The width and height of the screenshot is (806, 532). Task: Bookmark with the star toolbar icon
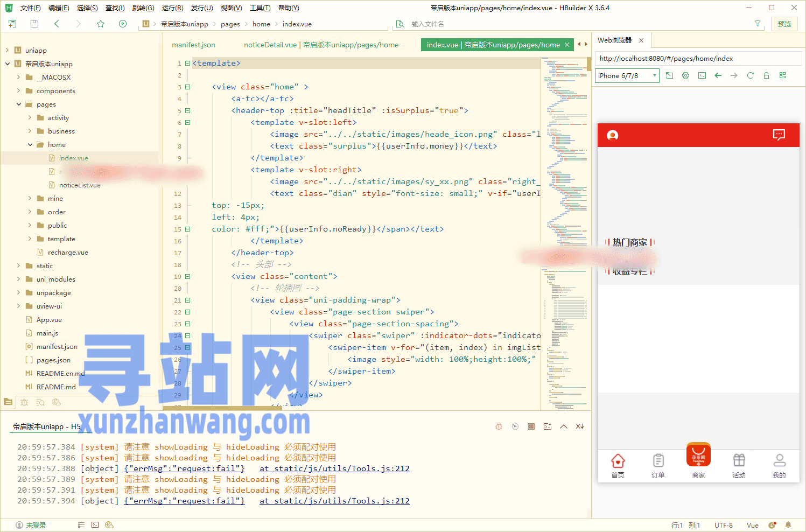tap(101, 24)
